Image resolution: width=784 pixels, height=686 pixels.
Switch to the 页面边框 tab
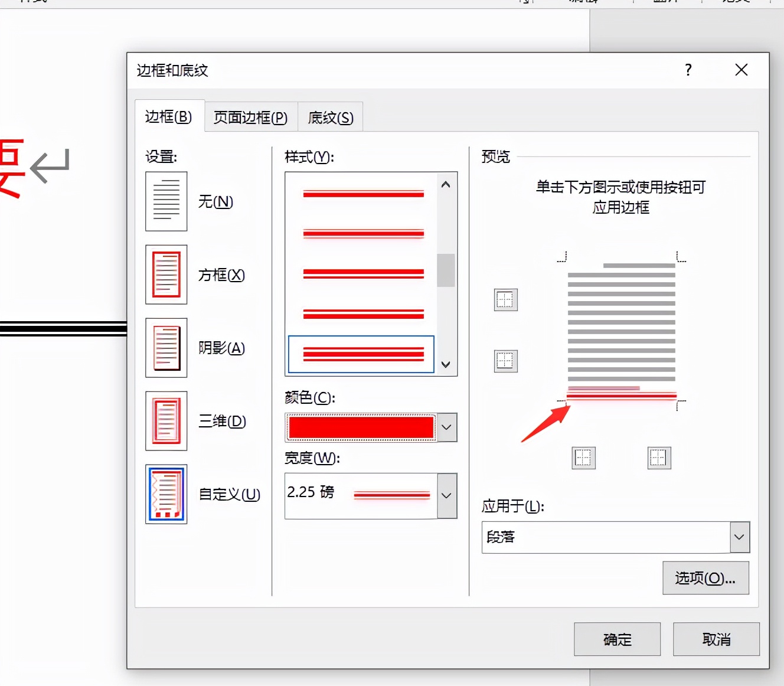click(x=250, y=117)
